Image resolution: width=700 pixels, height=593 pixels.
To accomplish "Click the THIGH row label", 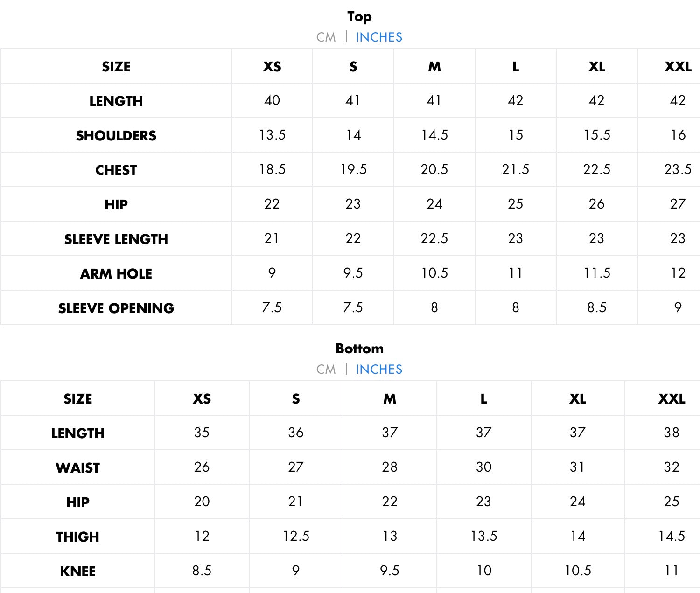I will 78,537.
